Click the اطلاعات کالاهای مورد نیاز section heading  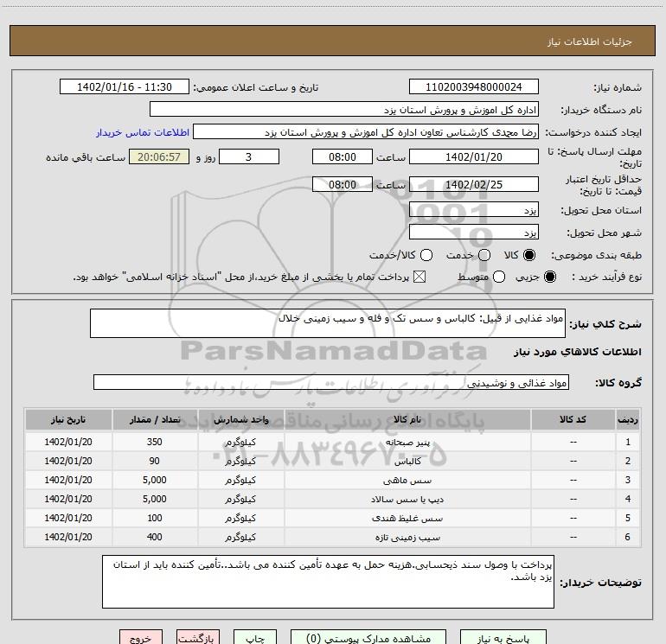[578, 352]
